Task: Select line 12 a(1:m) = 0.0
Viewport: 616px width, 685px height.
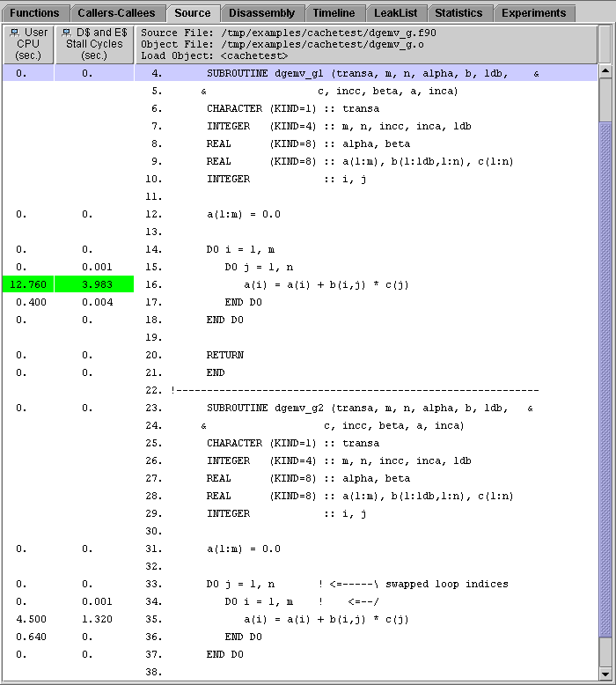Action: point(244,215)
